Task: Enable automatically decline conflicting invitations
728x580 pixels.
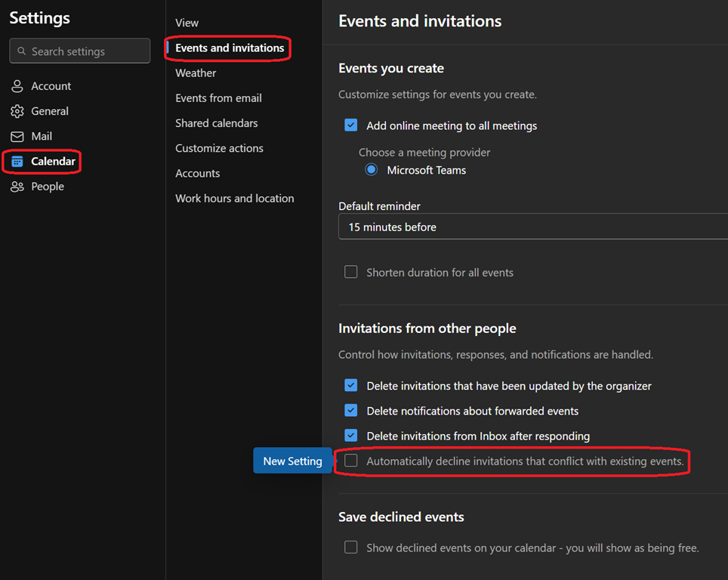Action: click(351, 461)
